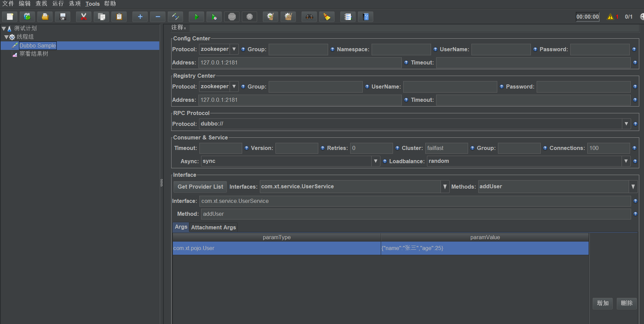Image resolution: width=644 pixels, height=324 pixels.
Task: Click the Get Provider List button
Action: 200,187
